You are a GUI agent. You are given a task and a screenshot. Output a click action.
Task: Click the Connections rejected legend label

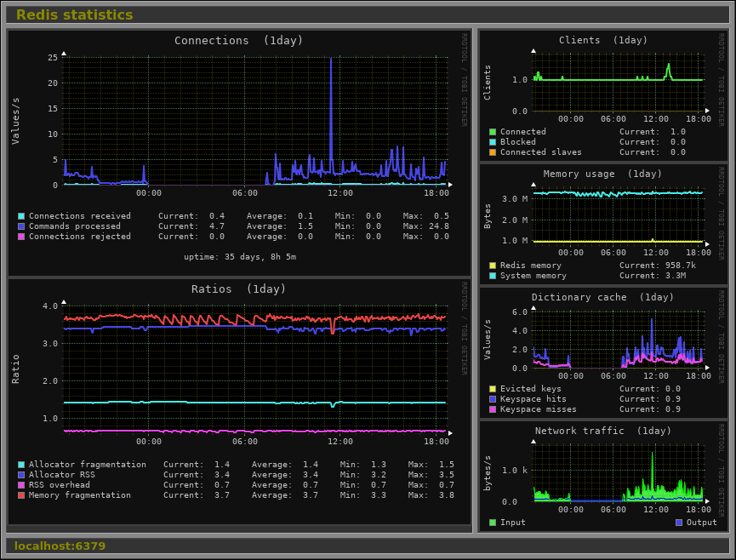80,237
